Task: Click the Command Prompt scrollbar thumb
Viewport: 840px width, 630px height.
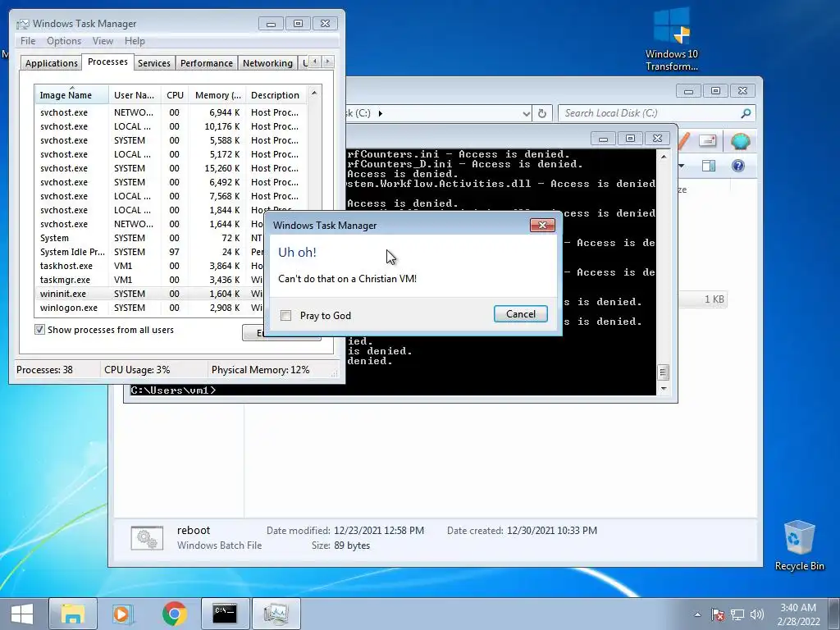Action: 663,372
